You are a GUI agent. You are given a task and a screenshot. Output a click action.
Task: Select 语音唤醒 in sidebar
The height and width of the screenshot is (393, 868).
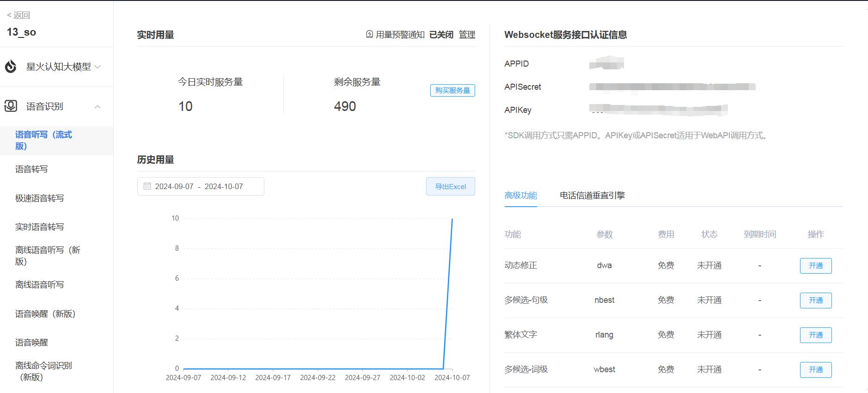click(x=31, y=343)
